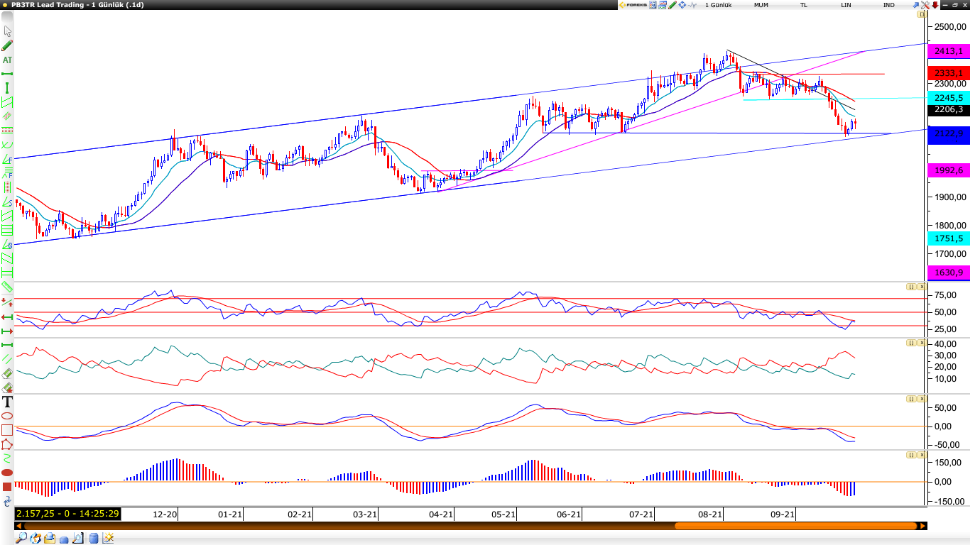Select the rectangle outline shape tool
This screenshot has height=545, width=980.
click(8, 430)
